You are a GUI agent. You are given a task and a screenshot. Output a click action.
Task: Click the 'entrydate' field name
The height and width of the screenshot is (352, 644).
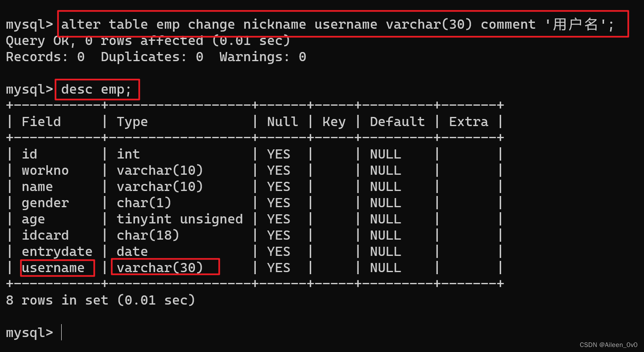tap(57, 251)
